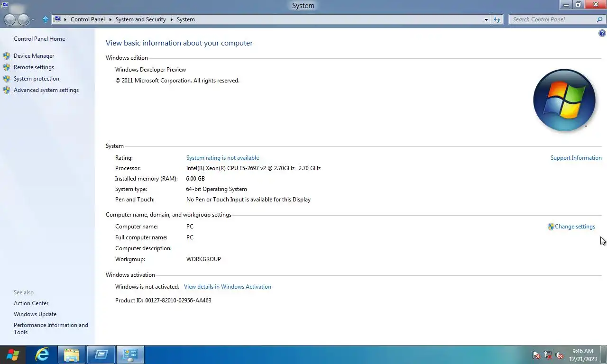
Task: Open the third pinned taskbar application
Action: pyautogui.click(x=101, y=355)
